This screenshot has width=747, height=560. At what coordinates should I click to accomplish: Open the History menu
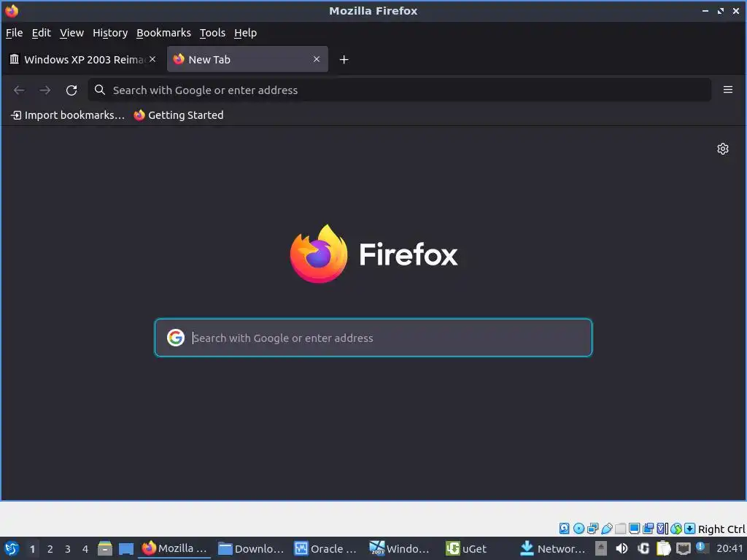tap(110, 33)
